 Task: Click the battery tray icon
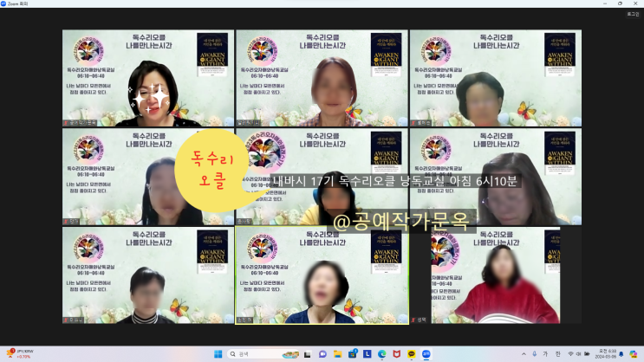(x=587, y=354)
